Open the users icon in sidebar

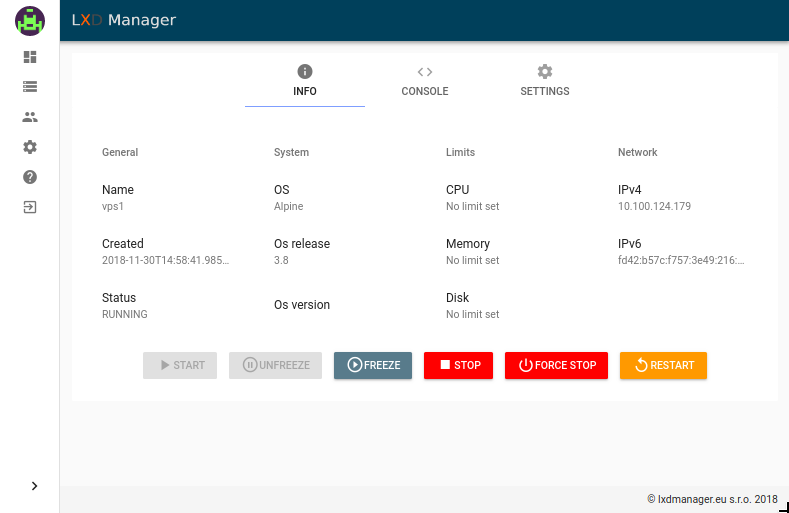pos(30,117)
